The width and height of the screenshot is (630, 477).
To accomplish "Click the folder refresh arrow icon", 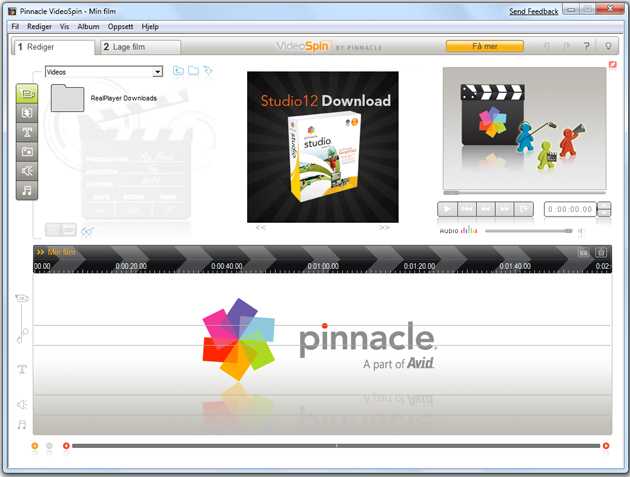I will [x=208, y=71].
